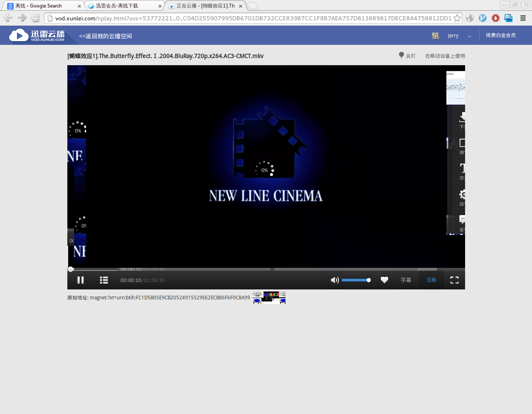Click the NEW LINE CINEMA video frame

click(x=266, y=167)
